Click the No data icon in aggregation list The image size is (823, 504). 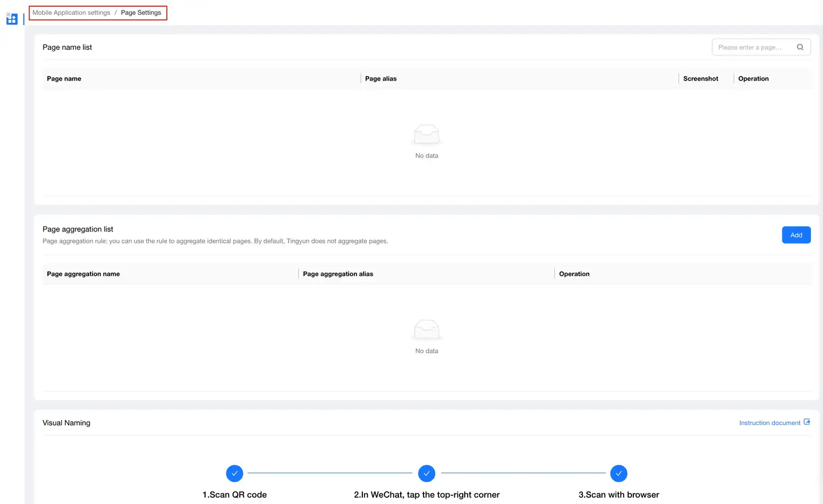pyautogui.click(x=426, y=330)
